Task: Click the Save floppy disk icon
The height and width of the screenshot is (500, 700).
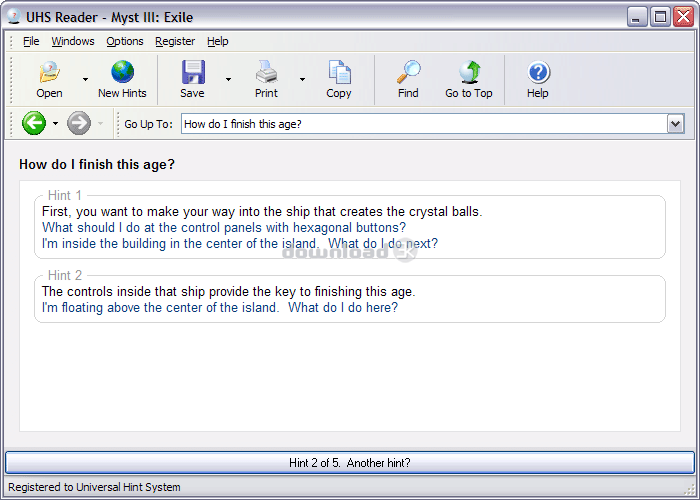Action: pyautogui.click(x=192, y=73)
